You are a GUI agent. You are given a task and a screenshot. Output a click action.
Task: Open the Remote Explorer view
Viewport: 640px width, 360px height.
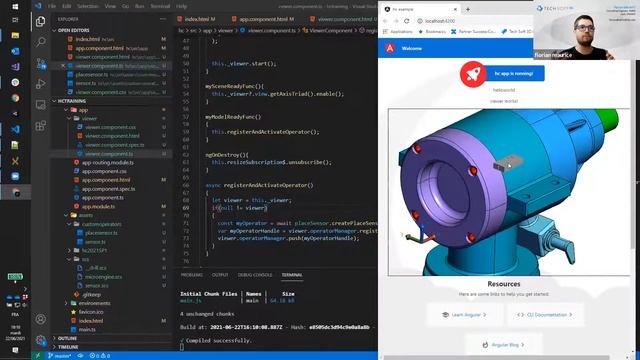40,104
